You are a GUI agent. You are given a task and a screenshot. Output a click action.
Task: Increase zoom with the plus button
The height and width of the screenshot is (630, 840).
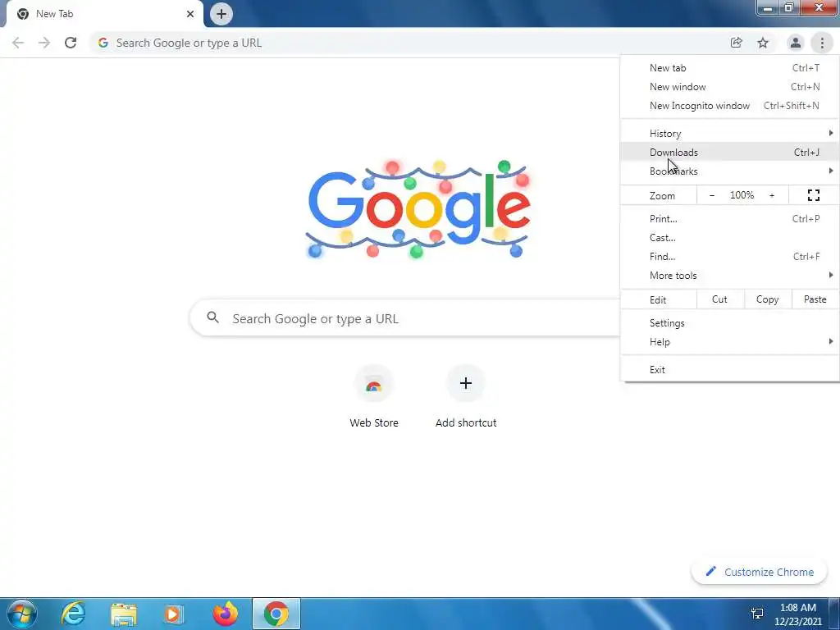(x=772, y=195)
